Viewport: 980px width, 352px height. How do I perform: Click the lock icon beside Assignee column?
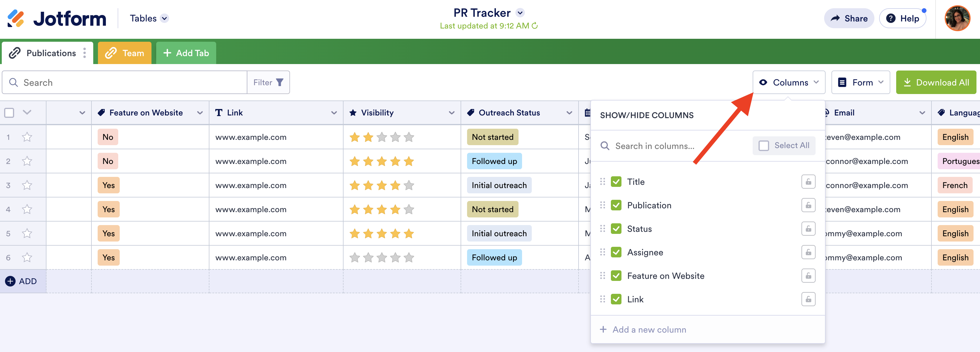coord(808,252)
